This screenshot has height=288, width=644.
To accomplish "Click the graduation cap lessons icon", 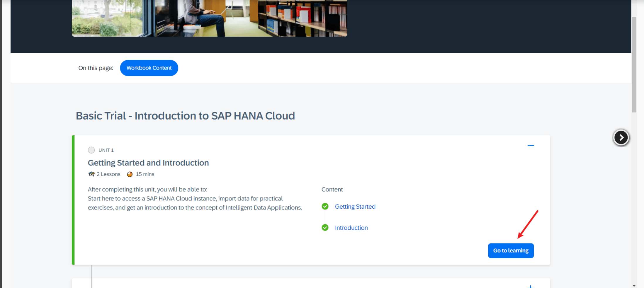I will (x=91, y=174).
